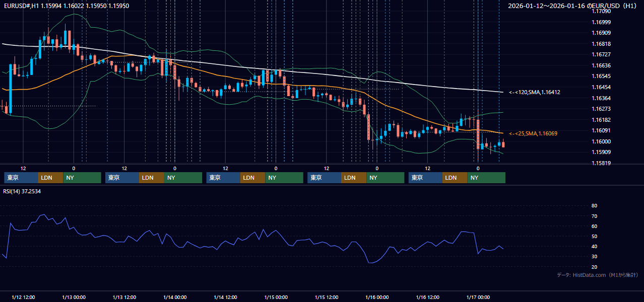Select price axis value 1.15819
The image size is (644, 302).
click(x=601, y=164)
